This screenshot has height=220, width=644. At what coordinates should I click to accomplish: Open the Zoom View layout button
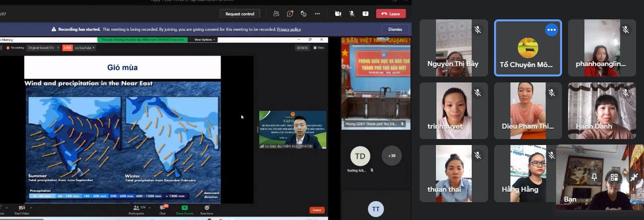(x=320, y=48)
